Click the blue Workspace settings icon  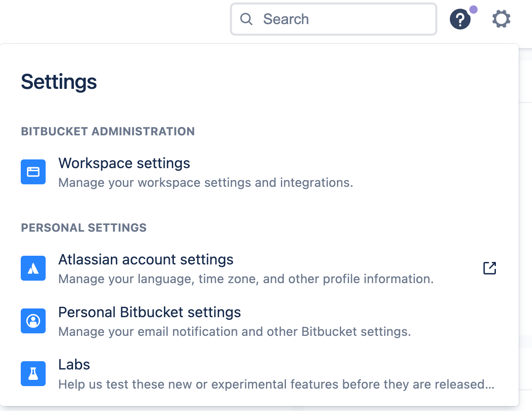33,172
